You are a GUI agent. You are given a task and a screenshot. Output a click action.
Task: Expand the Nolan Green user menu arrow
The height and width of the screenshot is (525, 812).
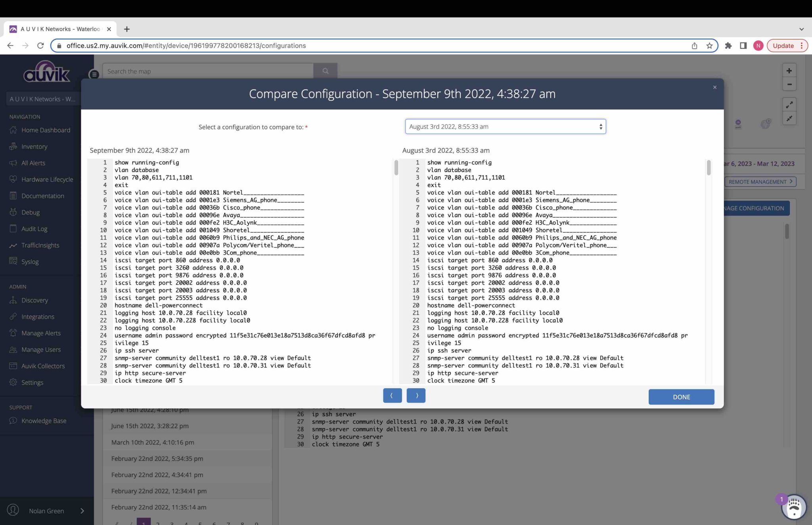click(x=82, y=511)
